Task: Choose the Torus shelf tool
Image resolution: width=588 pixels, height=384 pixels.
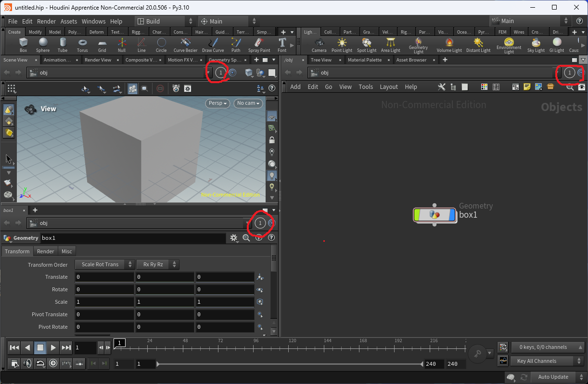Action: point(82,45)
